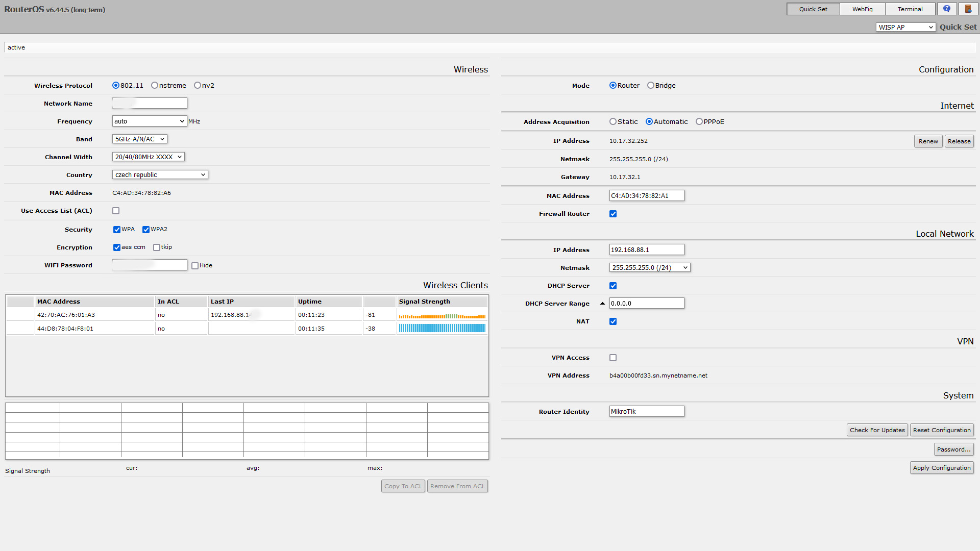Click the Router Identity input field

(646, 412)
